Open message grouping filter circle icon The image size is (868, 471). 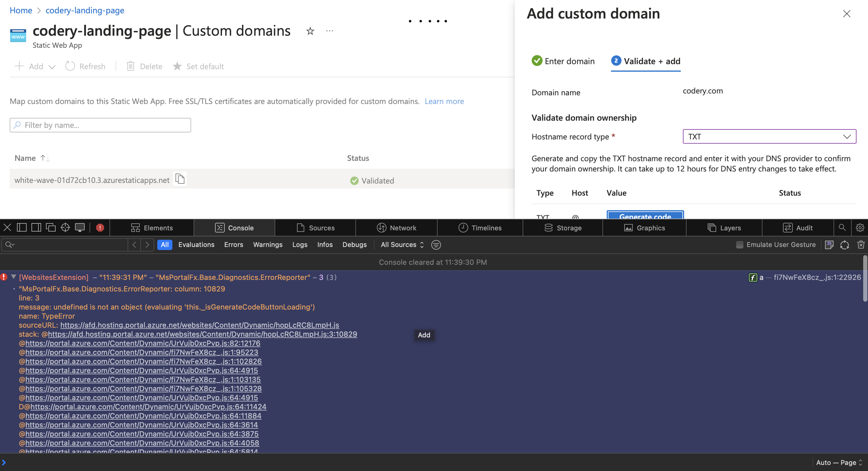(436, 245)
